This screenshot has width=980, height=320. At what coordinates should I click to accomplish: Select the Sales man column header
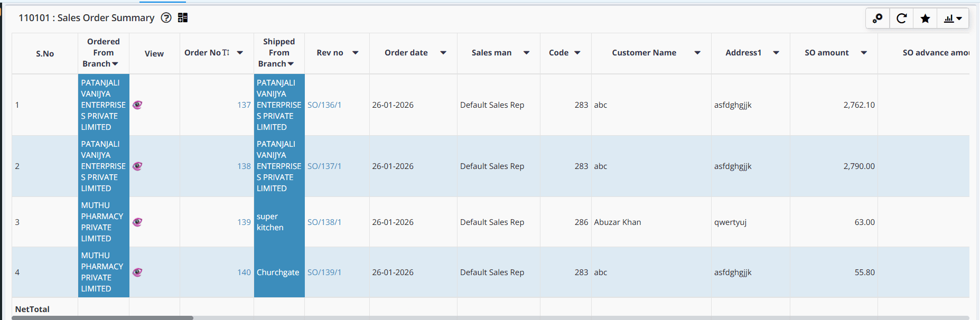[491, 53]
